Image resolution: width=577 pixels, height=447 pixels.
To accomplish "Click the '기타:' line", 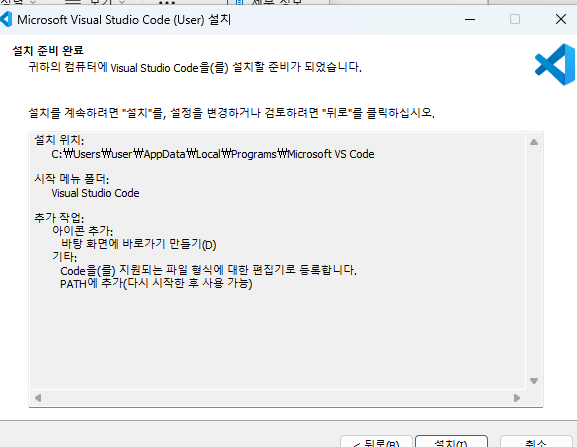I will [x=64, y=257].
